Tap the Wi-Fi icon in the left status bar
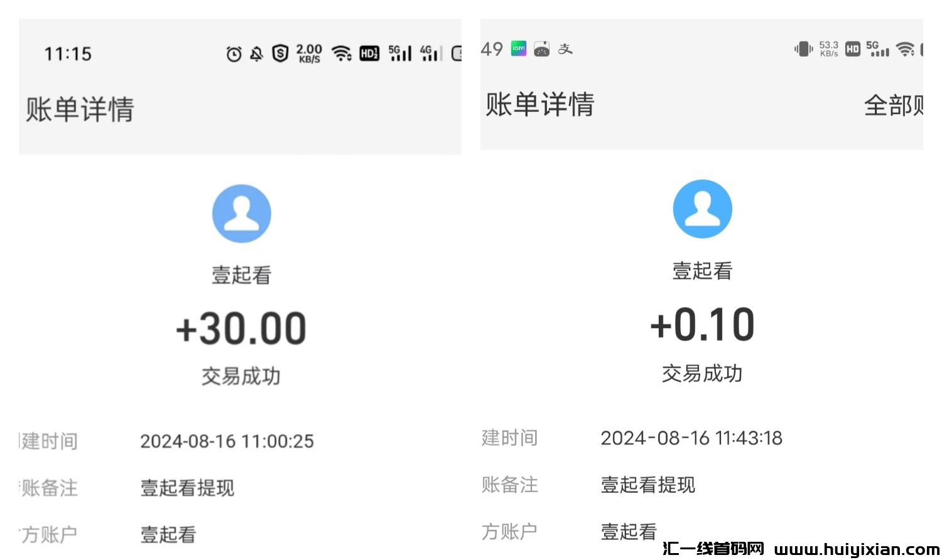This screenshot has height=560, width=942. [x=342, y=53]
